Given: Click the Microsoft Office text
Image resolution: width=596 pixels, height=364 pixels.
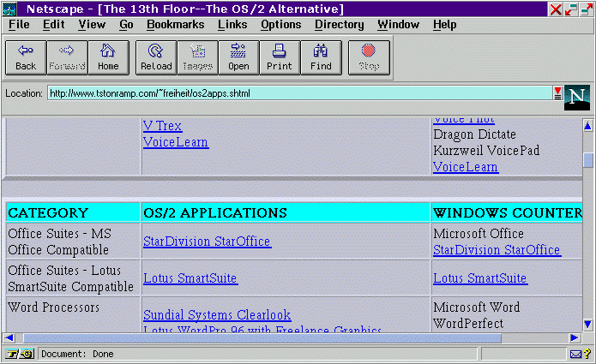Looking at the screenshot, I should point(479,234).
